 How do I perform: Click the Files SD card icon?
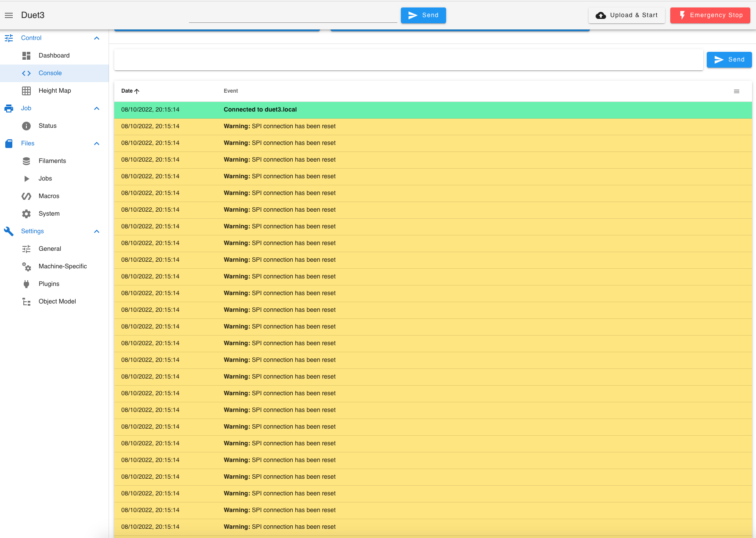(x=9, y=144)
